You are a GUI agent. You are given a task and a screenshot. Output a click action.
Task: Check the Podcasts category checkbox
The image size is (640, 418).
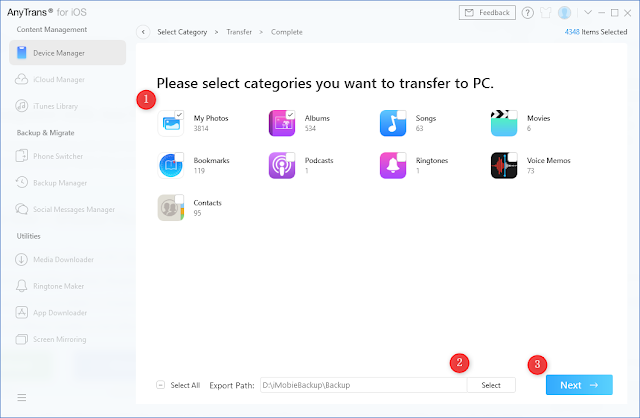tap(290, 157)
